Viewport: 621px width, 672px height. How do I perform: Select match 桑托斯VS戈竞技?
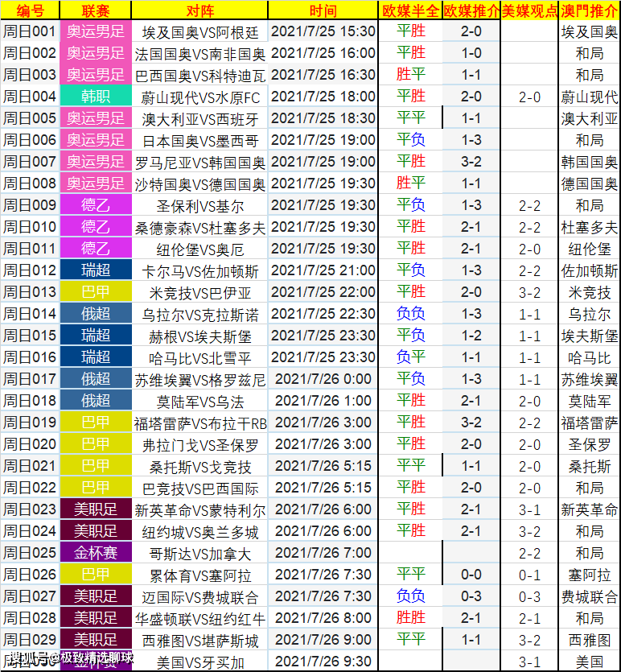tap(199, 466)
